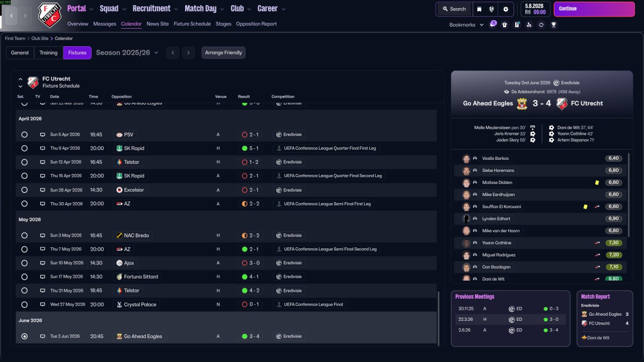Open messages icon with notification badge
This screenshot has height=362, width=644.
(x=493, y=24)
